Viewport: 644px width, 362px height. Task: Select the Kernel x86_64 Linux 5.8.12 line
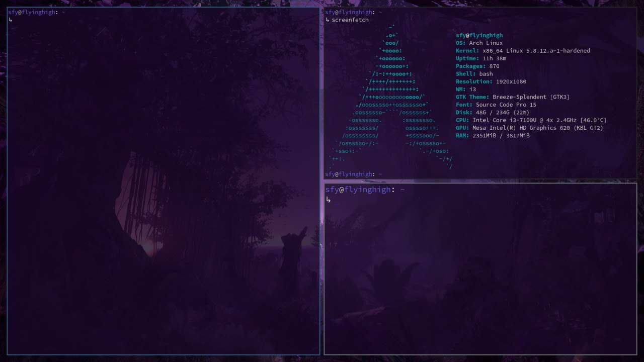(x=523, y=51)
